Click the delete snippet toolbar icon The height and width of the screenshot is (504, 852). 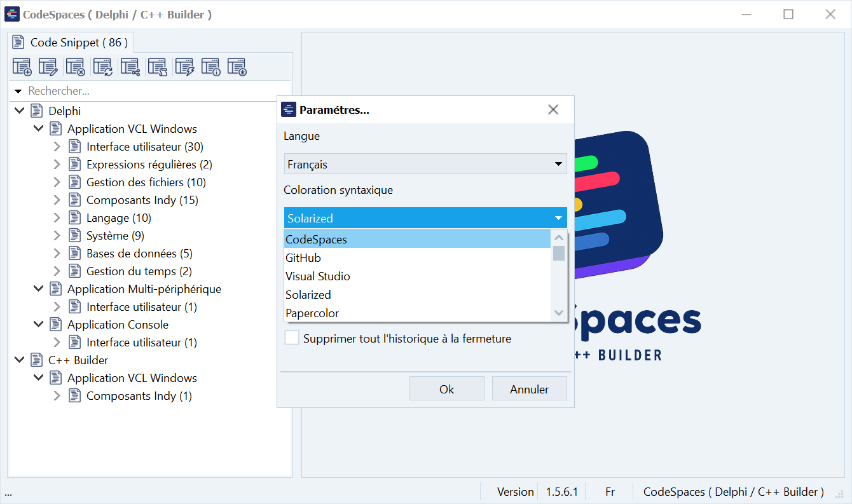pyautogui.click(x=76, y=67)
